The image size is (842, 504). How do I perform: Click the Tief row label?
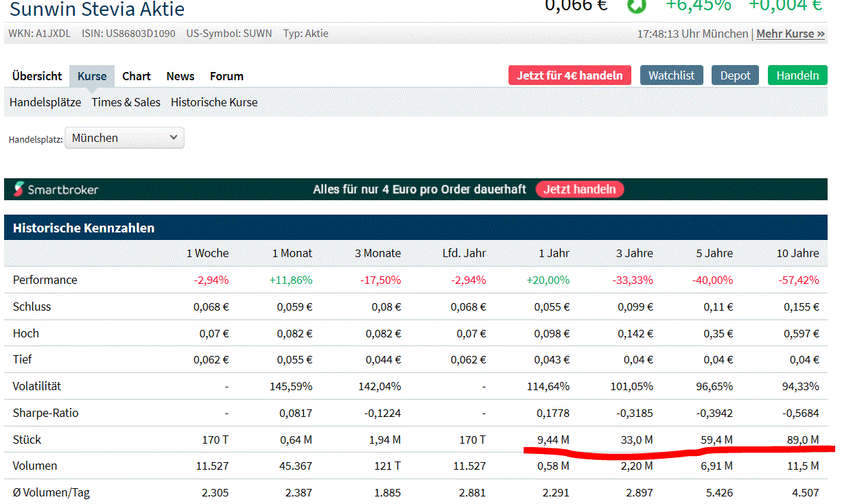(22, 359)
